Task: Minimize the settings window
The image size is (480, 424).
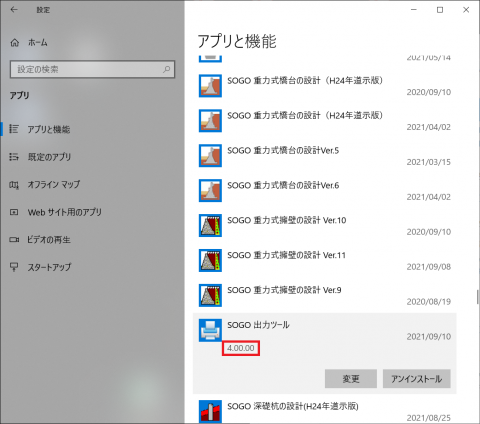Action: point(414,10)
